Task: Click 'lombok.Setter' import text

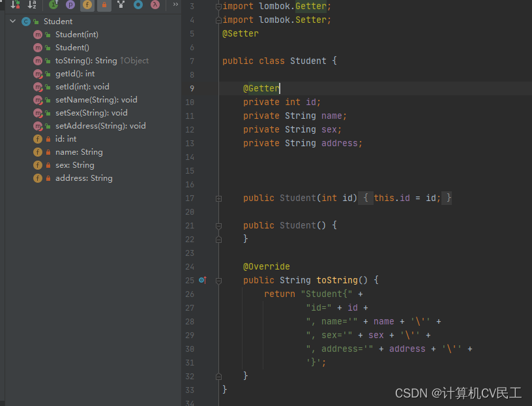Action: 293,20
